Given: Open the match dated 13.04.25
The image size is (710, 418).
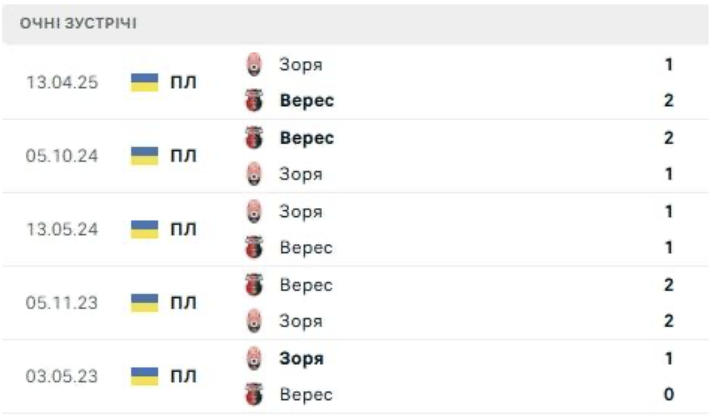Looking at the screenshot, I should (62, 83).
